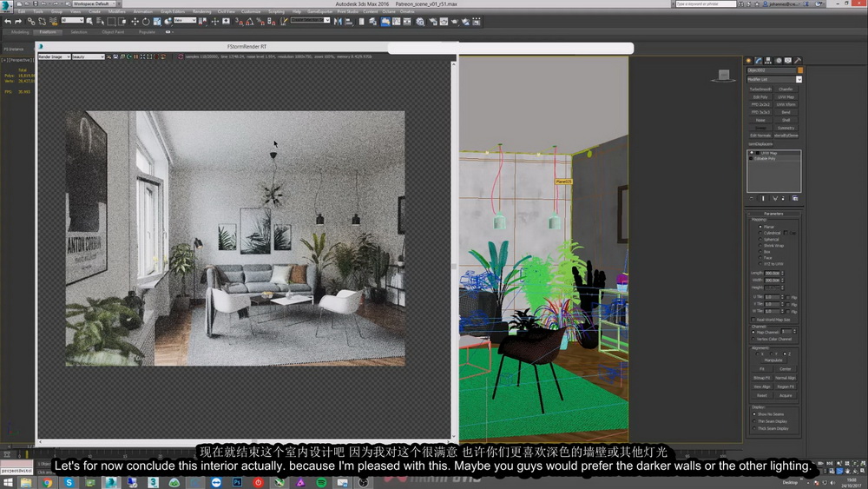Open the Rendering menu
This screenshot has height=489, width=868.
click(x=201, y=11)
